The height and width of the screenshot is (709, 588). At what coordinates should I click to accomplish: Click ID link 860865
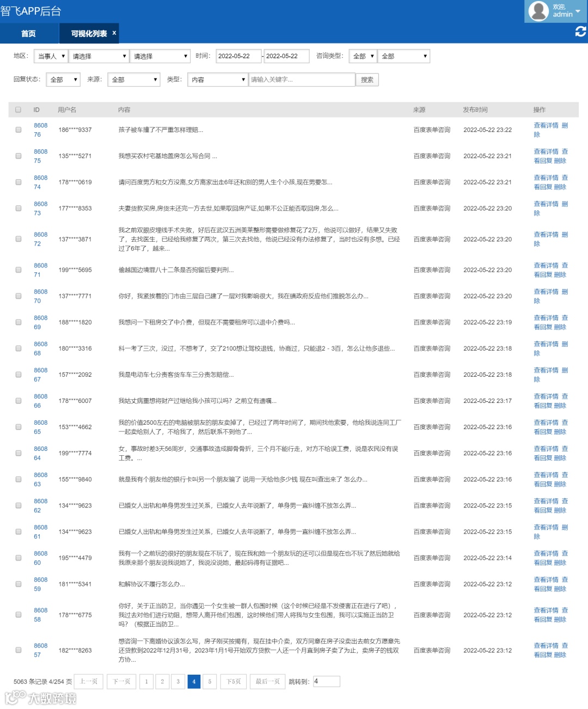coord(40,427)
